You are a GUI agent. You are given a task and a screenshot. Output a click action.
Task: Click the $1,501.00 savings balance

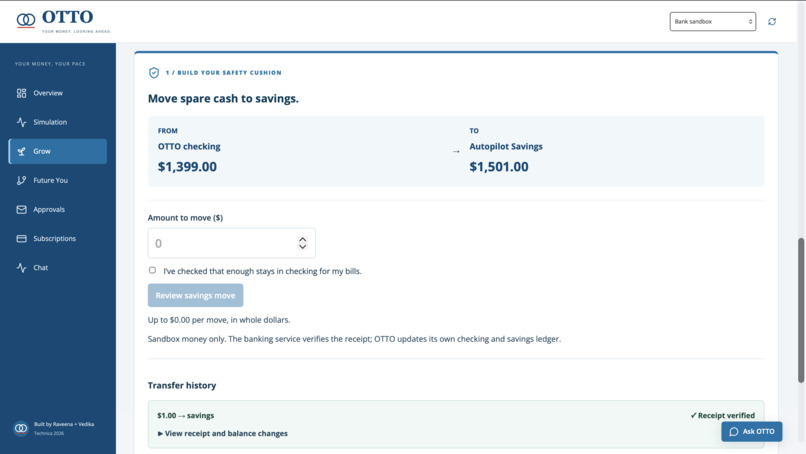click(x=499, y=167)
